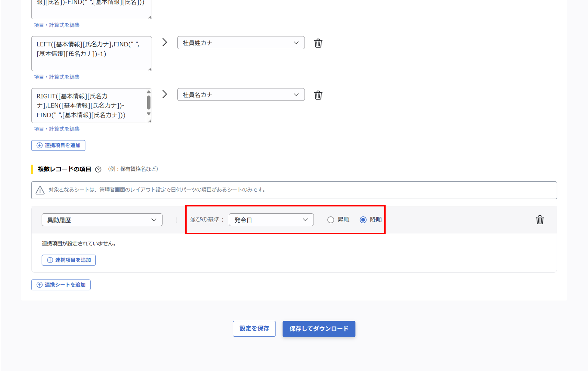
Task: Click the arrow icon before 社員名カナ field
Action: tap(165, 94)
